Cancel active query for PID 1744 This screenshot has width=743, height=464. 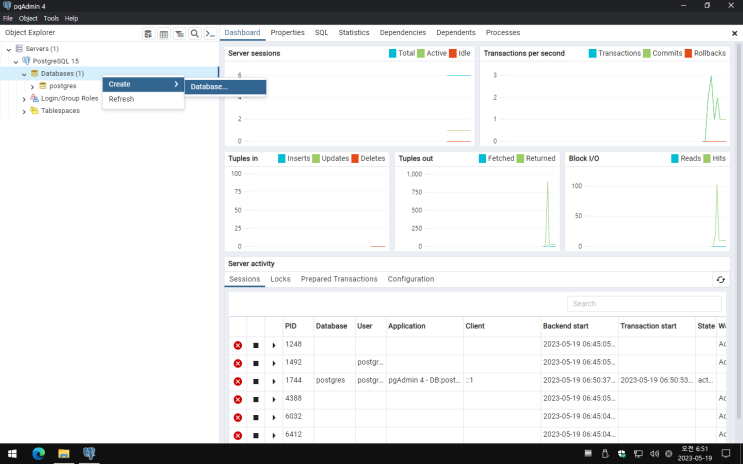(x=256, y=381)
